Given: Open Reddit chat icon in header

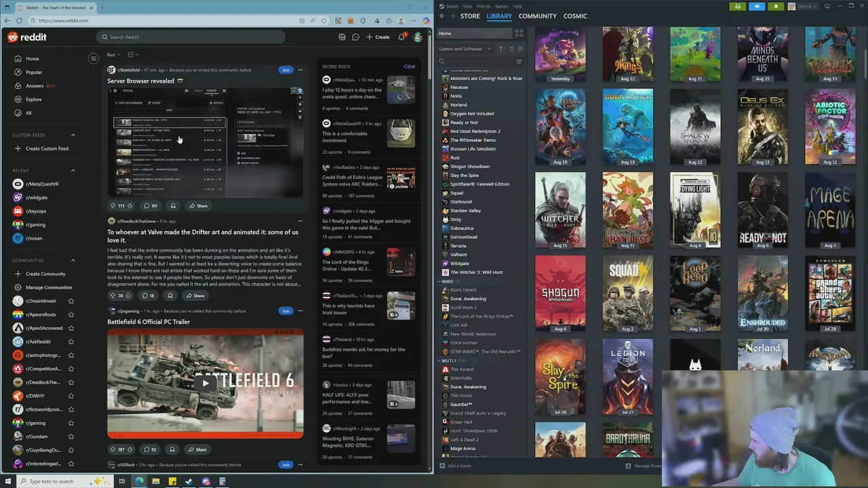Looking at the screenshot, I should pos(355,37).
